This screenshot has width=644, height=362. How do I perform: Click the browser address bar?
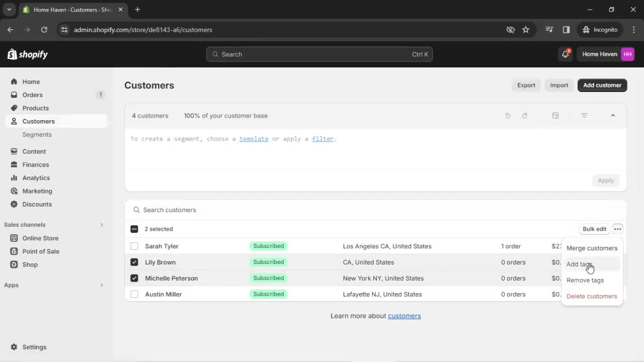[x=287, y=30]
